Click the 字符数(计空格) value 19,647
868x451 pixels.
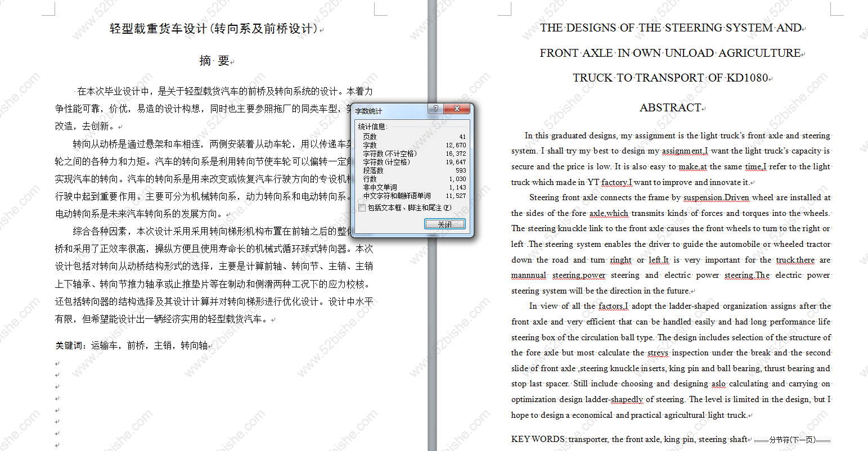[456, 162]
